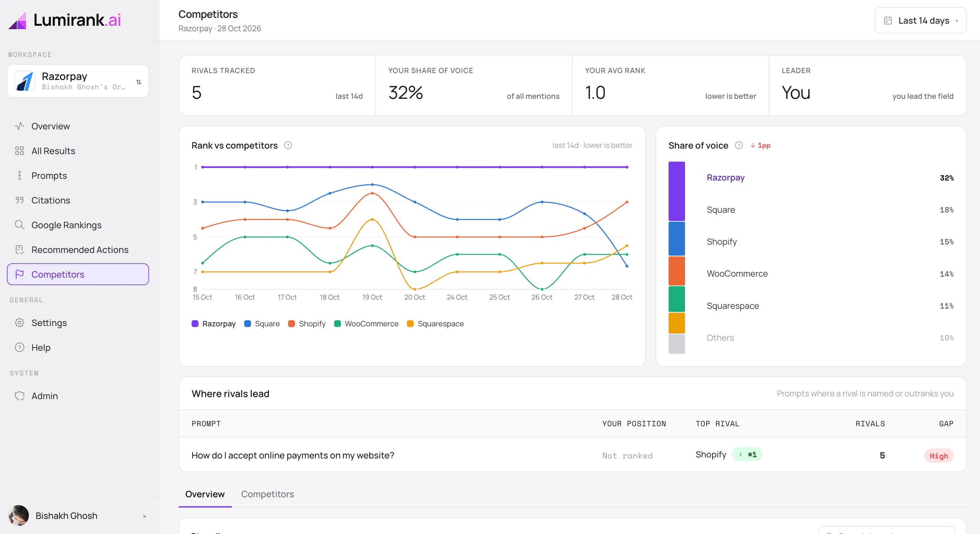Click the Recommended Actions checklist icon
The image size is (980, 534).
20,249
